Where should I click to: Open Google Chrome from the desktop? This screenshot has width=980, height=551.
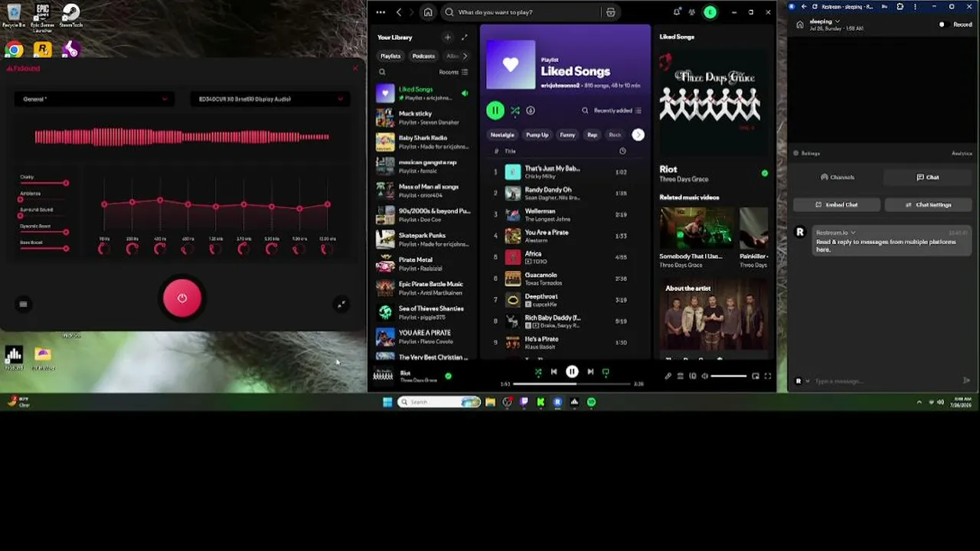(x=14, y=51)
